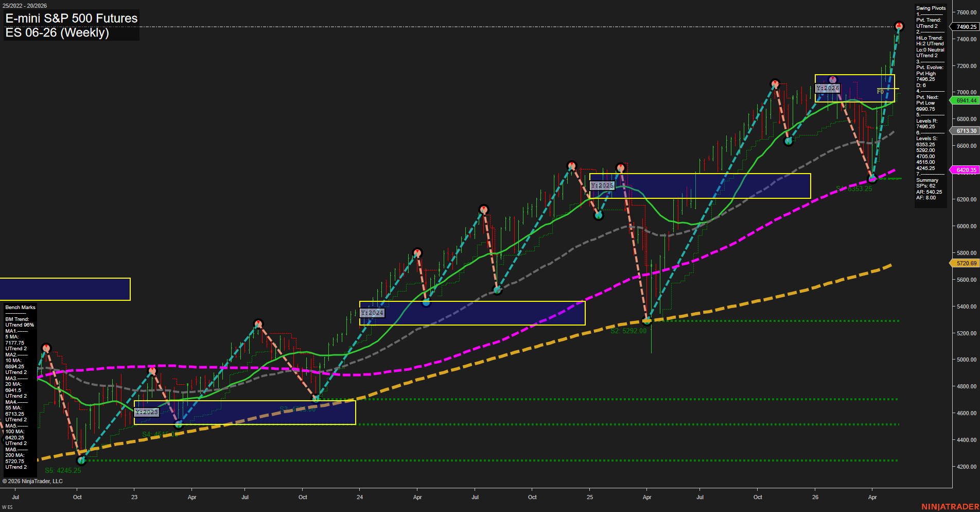
Task: Click the 25/2022 - 20/2026 date range
Action: (x=25, y=6)
